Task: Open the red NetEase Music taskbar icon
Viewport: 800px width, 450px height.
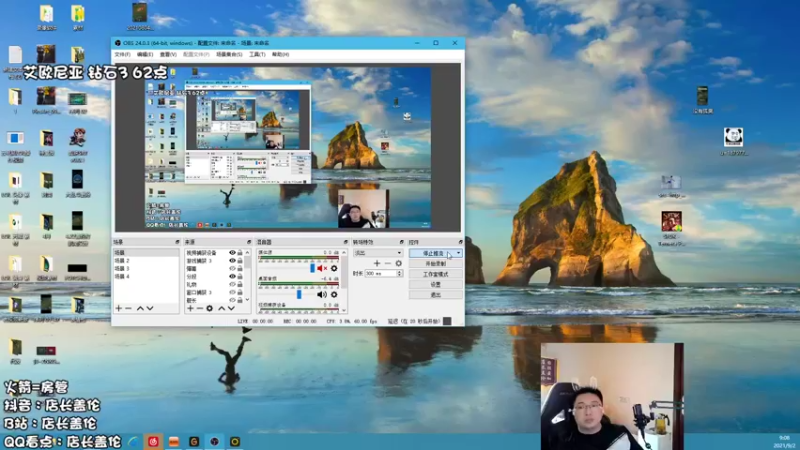Action: click(x=153, y=442)
